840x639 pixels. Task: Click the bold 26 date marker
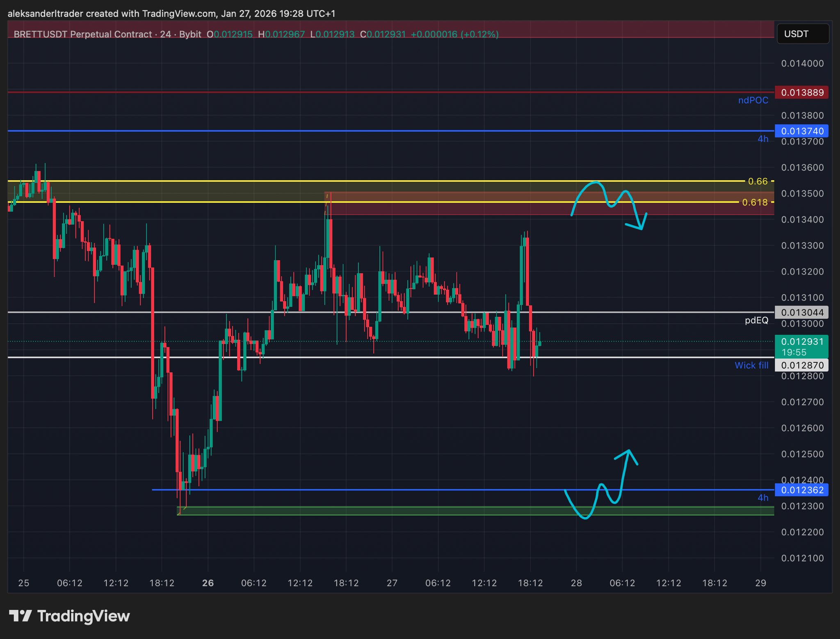(208, 583)
